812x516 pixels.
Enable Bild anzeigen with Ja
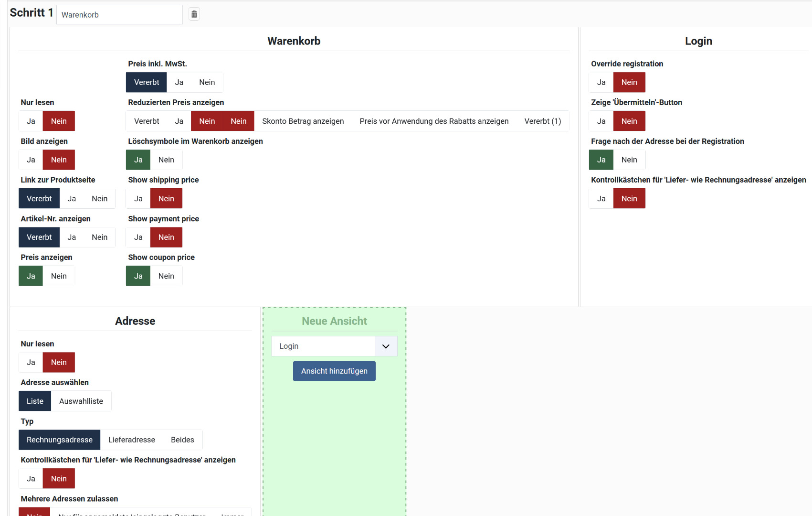[x=31, y=160]
